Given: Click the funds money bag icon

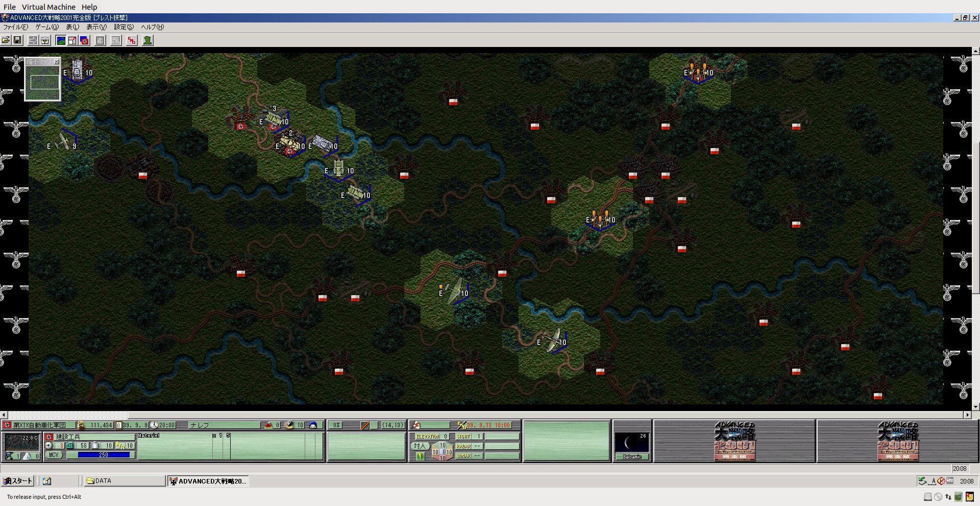Looking at the screenshot, I should click(x=80, y=425).
